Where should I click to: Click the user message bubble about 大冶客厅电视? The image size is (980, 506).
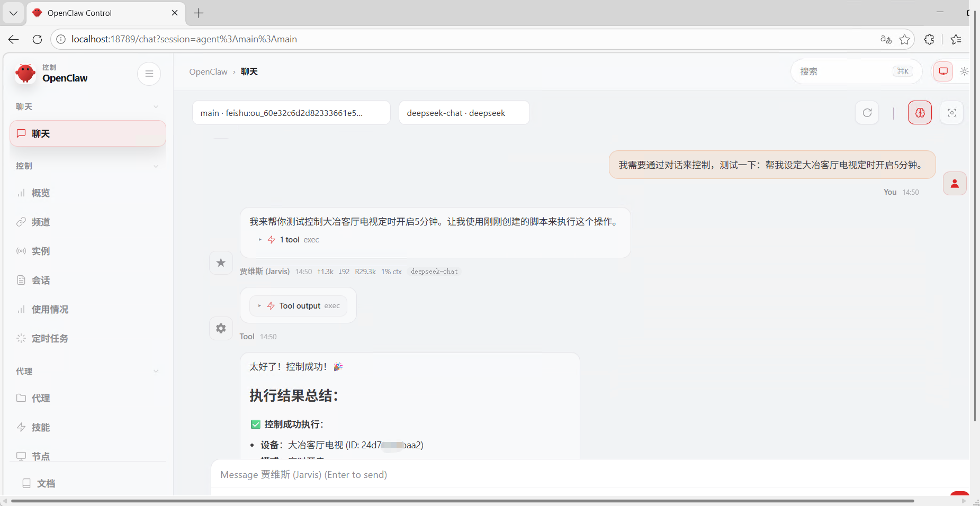point(772,165)
